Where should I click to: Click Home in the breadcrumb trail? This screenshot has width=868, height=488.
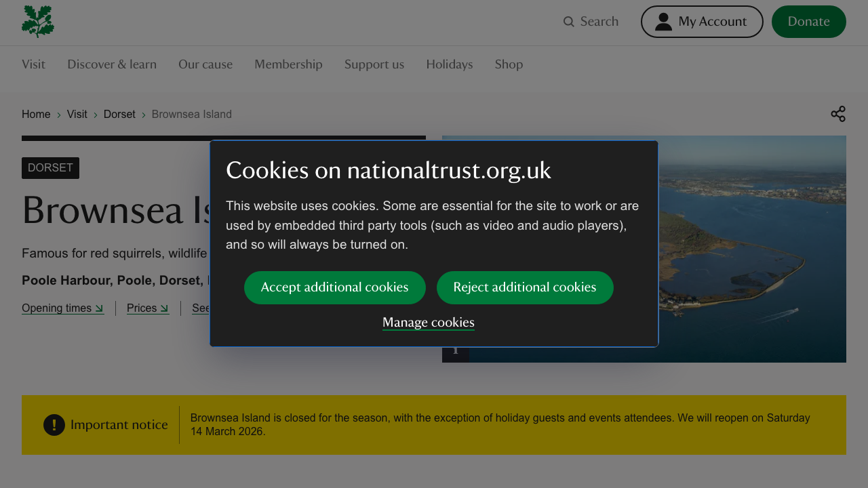(36, 115)
